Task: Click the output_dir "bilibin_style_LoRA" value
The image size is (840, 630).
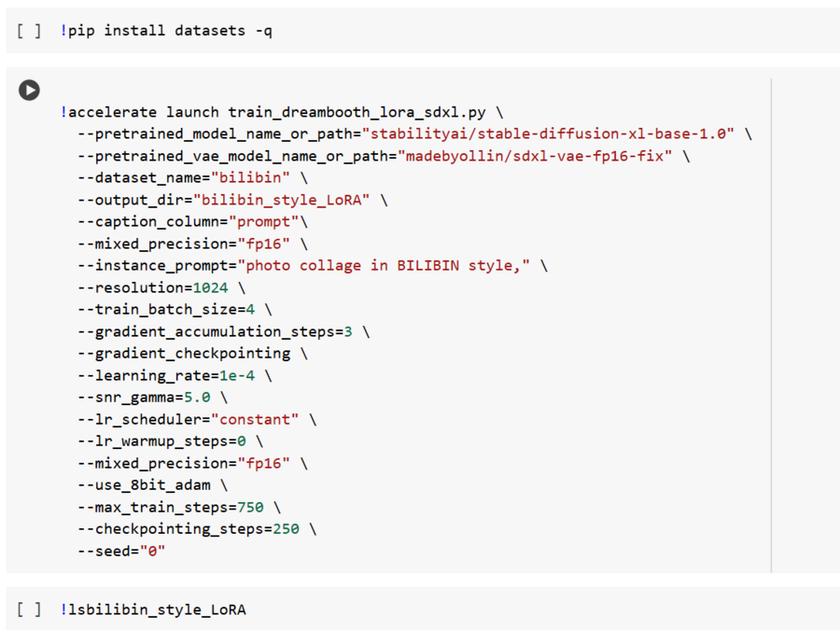Action: [x=281, y=200]
